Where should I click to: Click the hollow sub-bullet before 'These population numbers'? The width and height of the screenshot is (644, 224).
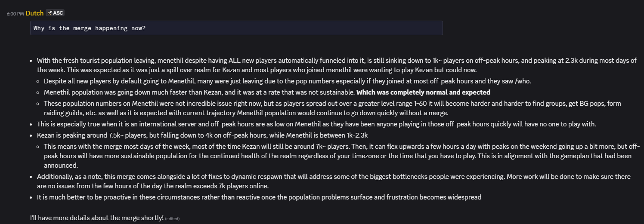pos(39,104)
